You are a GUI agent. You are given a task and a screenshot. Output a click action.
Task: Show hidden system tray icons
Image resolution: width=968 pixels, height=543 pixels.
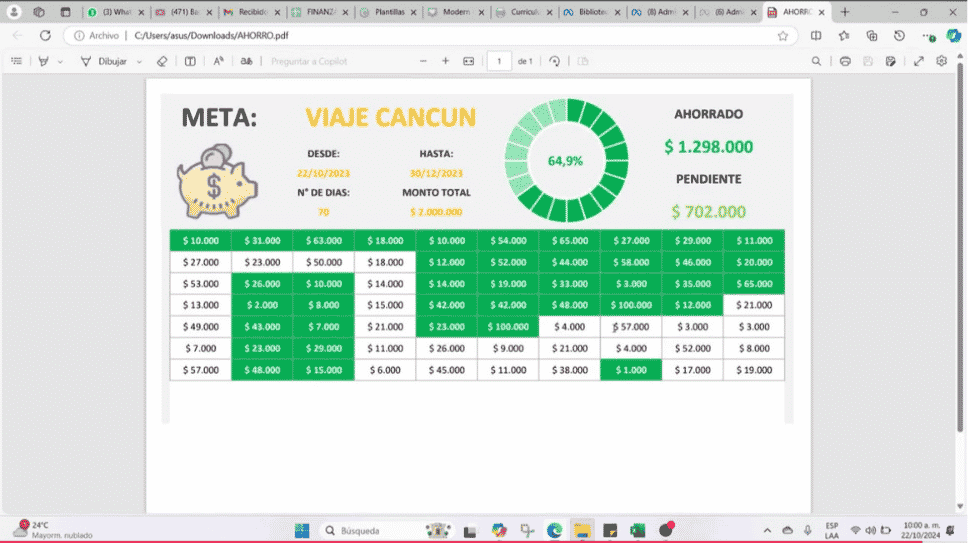pyautogui.click(x=767, y=531)
